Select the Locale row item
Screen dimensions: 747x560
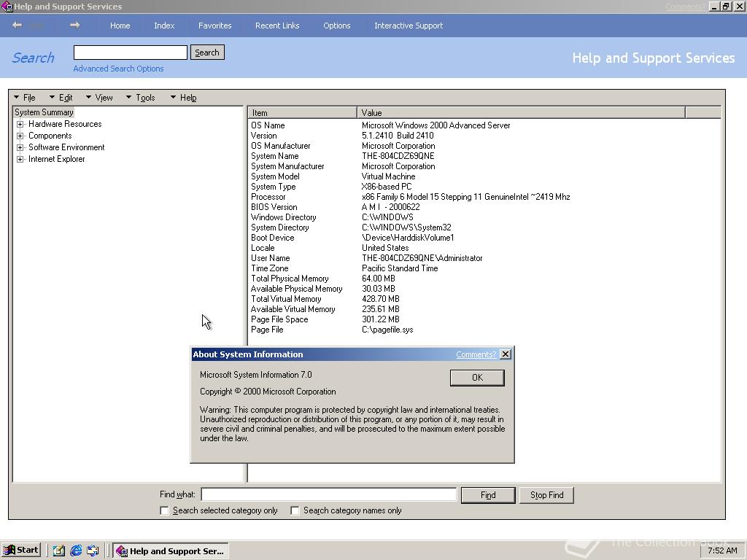(263, 248)
